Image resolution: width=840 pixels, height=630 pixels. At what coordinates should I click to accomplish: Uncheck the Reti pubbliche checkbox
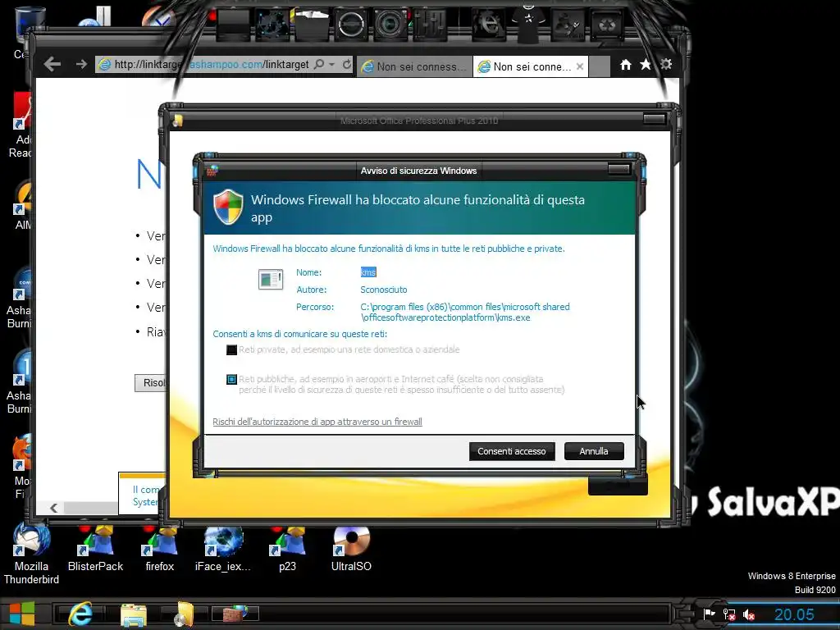pyautogui.click(x=231, y=379)
